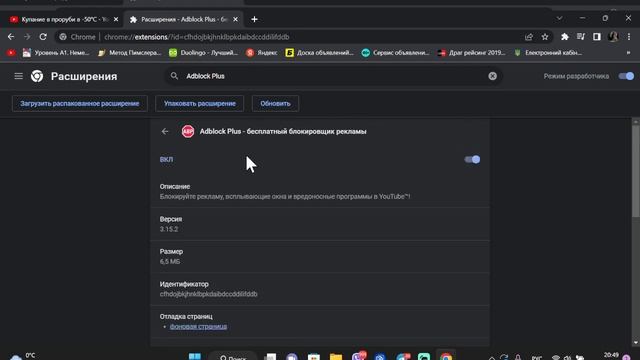Reload the current page
The image size is (640, 360).
pos(43,37)
